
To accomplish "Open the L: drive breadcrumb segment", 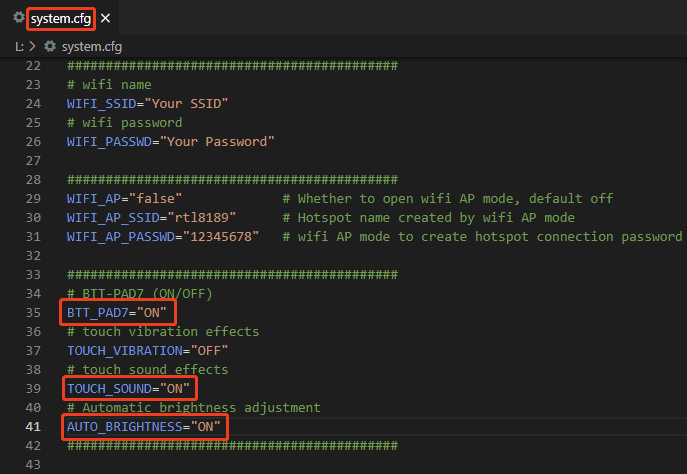I will [20, 46].
